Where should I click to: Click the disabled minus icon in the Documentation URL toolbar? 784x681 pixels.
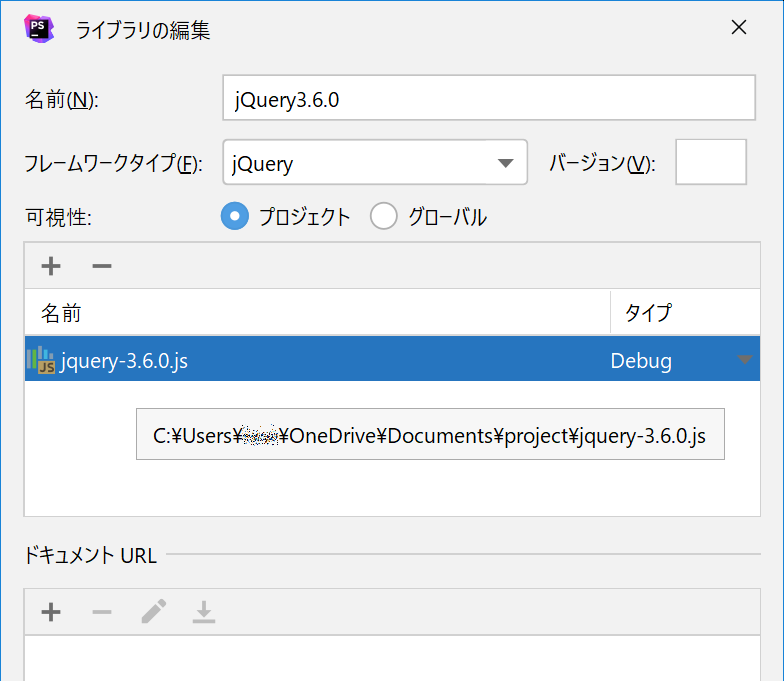click(102, 612)
